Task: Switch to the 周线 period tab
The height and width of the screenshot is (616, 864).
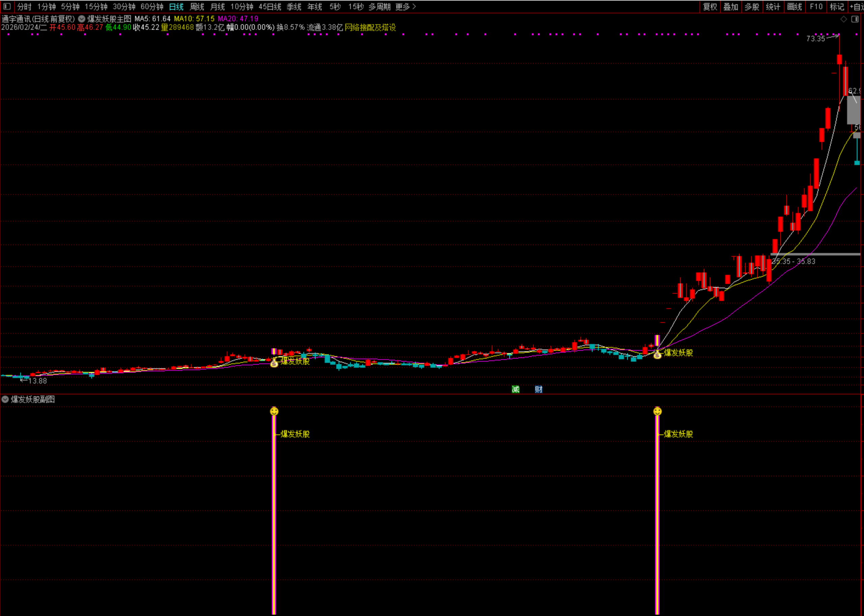Action: (x=197, y=6)
